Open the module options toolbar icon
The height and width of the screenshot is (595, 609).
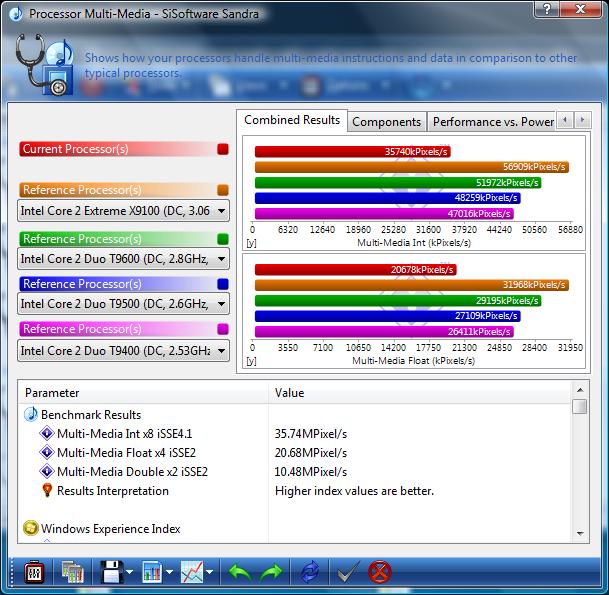pyautogui.click(x=34, y=572)
